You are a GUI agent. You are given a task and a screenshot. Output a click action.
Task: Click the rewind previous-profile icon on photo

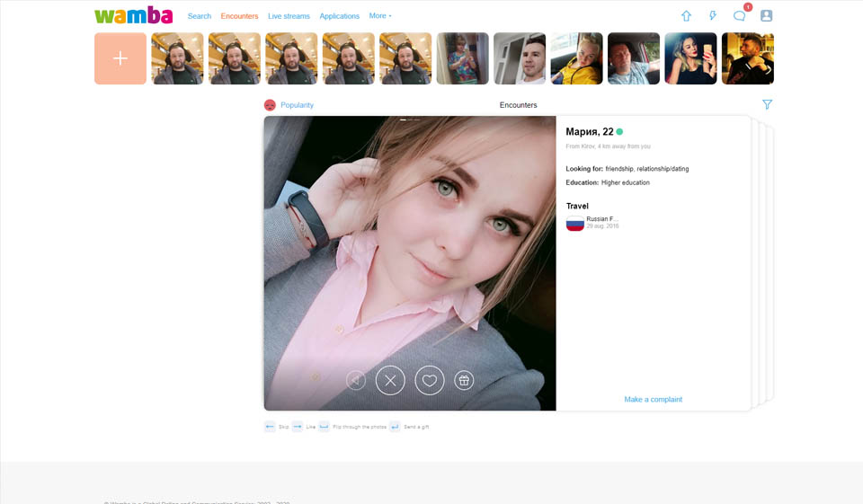pos(356,381)
